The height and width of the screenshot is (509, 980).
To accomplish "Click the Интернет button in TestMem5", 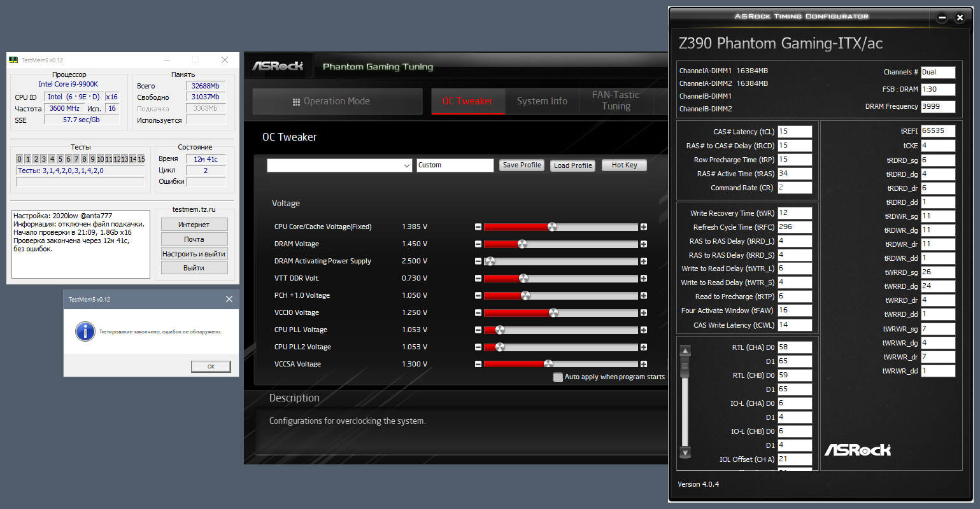I will [194, 225].
